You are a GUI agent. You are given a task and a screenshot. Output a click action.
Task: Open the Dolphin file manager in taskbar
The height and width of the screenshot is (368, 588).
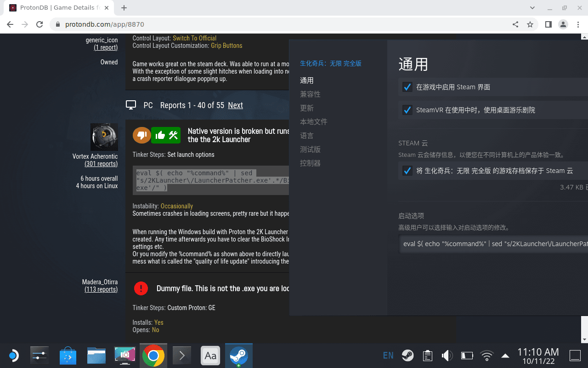pos(96,355)
